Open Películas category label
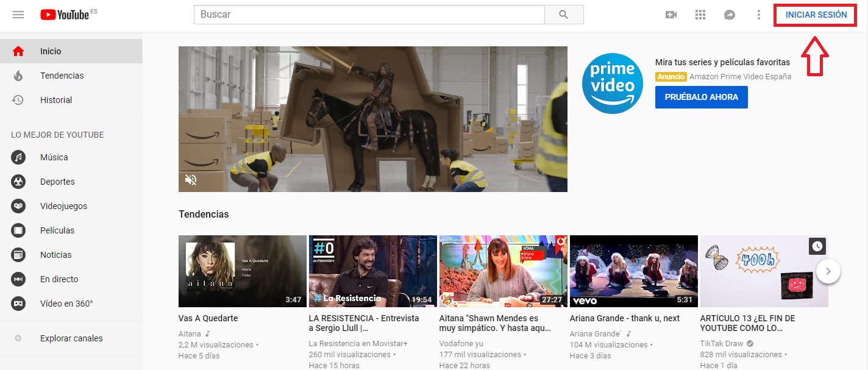This screenshot has width=868, height=370. click(x=57, y=230)
